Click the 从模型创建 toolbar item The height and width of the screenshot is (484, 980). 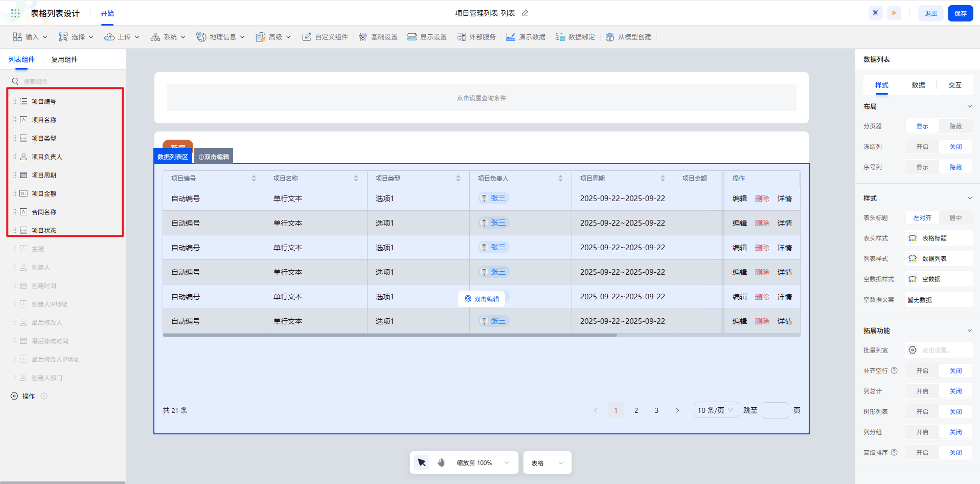click(x=629, y=37)
